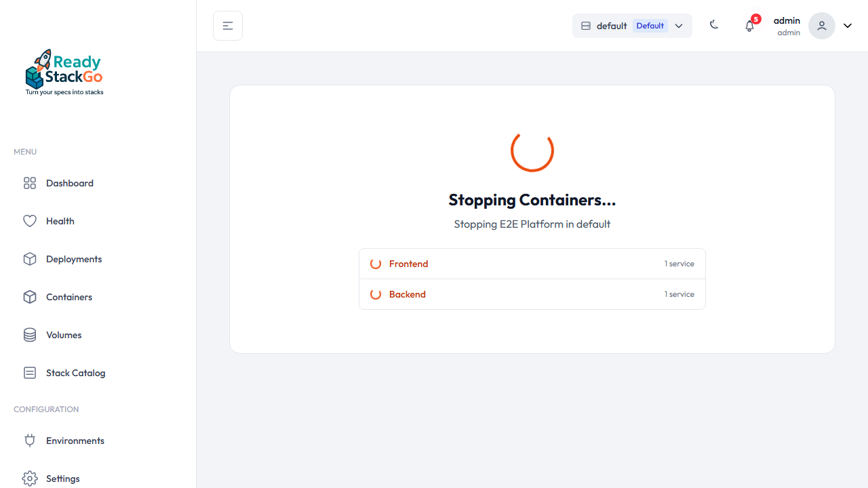Click the Default environment badge
The image size is (868, 488).
point(650,26)
